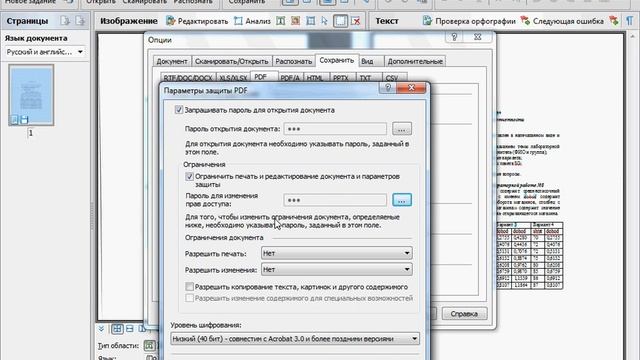Select page 1 thumbnail in Страницы panel
This screenshot has width=640, height=360.
[31, 95]
